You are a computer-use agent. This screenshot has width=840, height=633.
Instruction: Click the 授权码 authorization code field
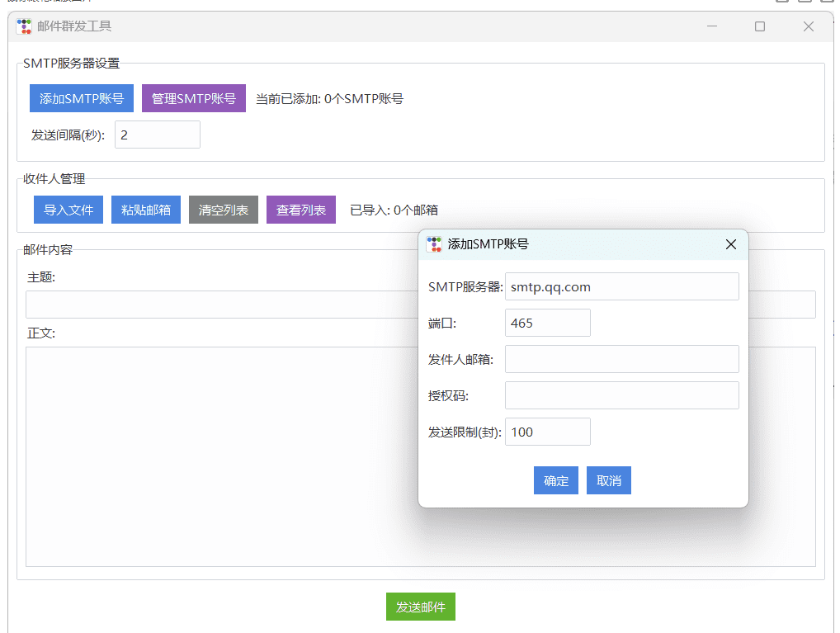tap(621, 395)
